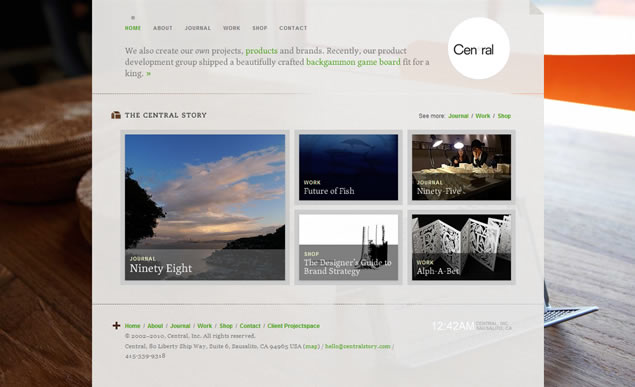Screen dimensions: 635x387
Task: Open the Ninety Eight journal thumbnail
Action: click(x=205, y=207)
